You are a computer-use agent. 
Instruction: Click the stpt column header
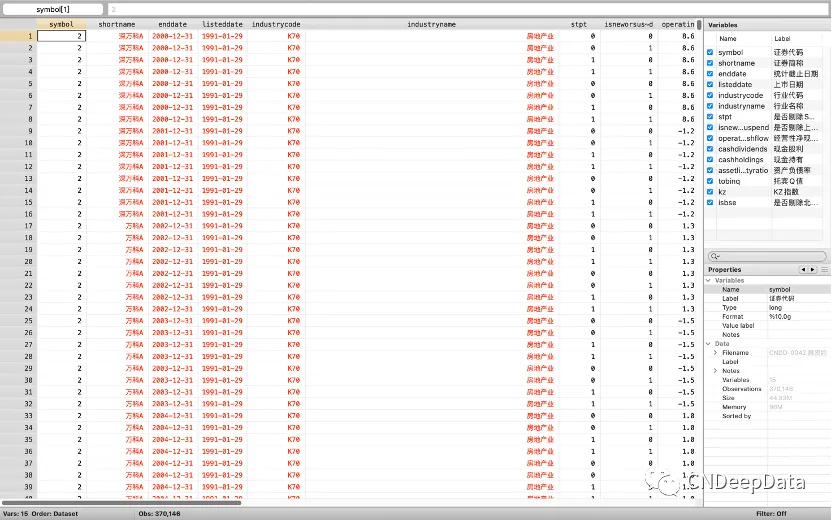(578, 24)
